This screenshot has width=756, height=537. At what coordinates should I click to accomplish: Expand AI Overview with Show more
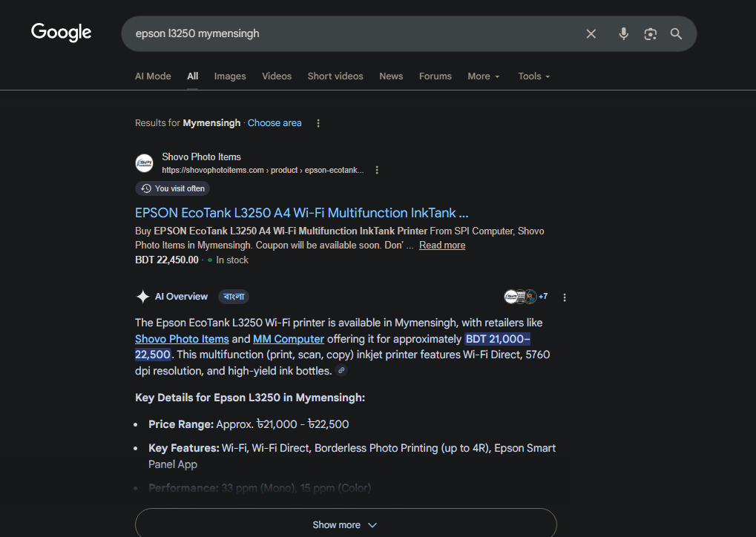[x=345, y=524]
